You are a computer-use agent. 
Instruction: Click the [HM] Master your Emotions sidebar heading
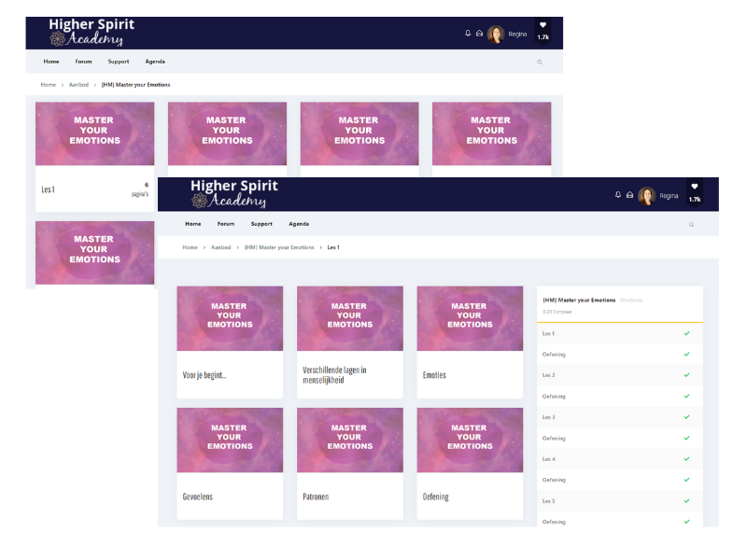[579, 301]
